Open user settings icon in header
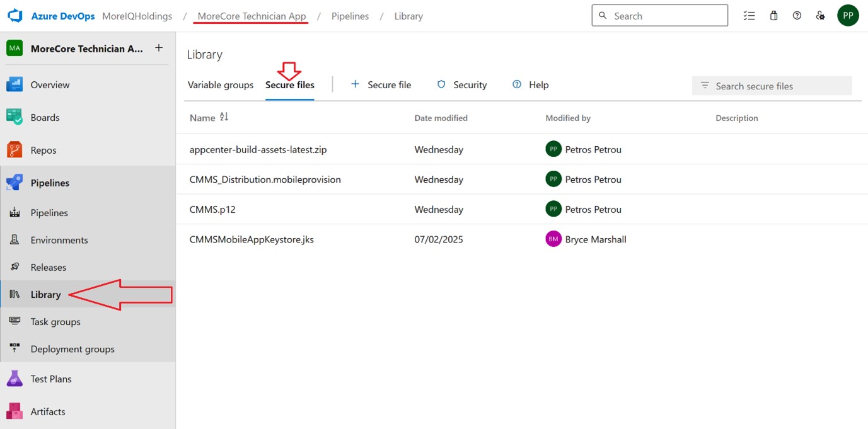 tap(820, 16)
